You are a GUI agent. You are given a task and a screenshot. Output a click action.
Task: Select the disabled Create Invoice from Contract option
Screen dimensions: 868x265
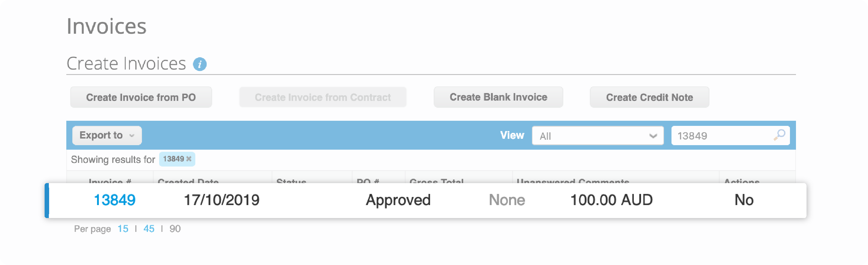pos(322,97)
